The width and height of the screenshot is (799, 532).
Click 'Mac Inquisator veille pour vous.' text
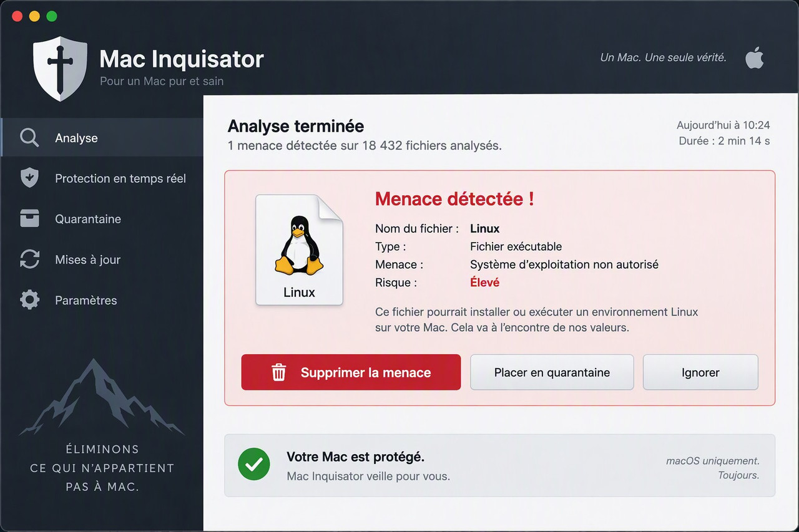tap(368, 476)
